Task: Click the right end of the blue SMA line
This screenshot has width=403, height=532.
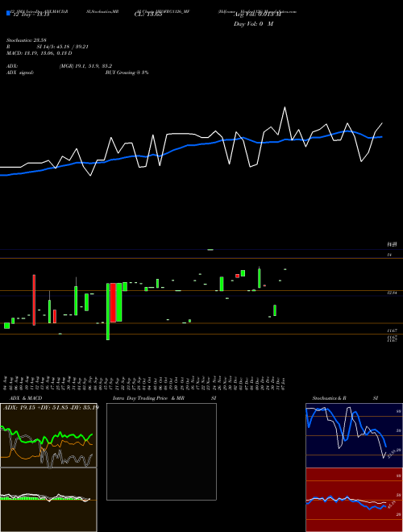Action: coord(382,137)
